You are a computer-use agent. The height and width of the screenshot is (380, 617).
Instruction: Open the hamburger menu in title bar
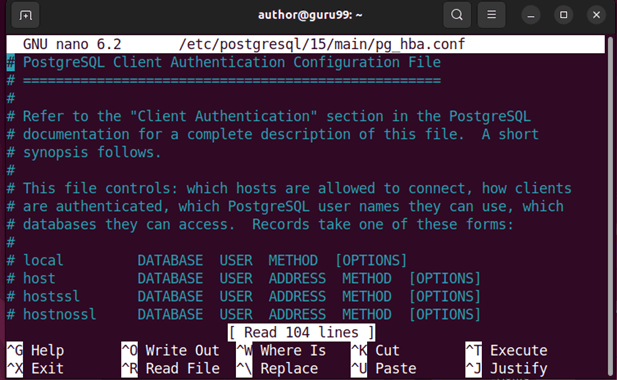491,15
